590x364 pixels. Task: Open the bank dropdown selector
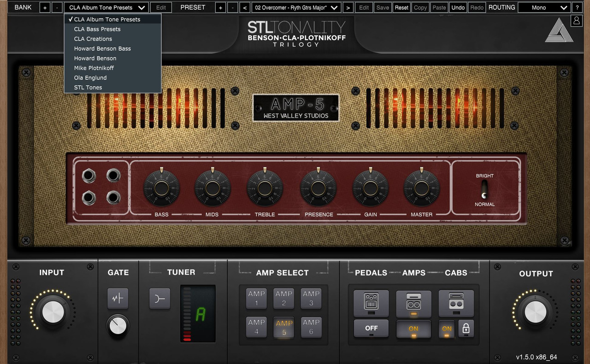pyautogui.click(x=106, y=7)
